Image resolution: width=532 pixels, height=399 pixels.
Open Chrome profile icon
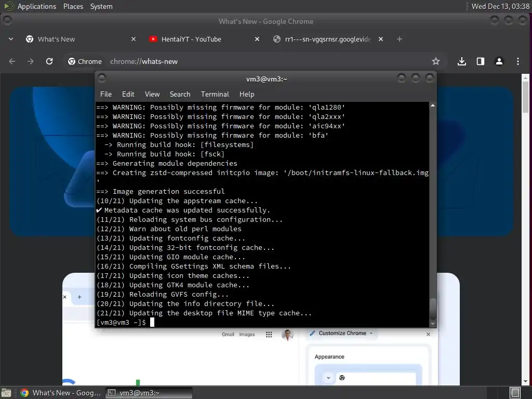[x=499, y=61]
